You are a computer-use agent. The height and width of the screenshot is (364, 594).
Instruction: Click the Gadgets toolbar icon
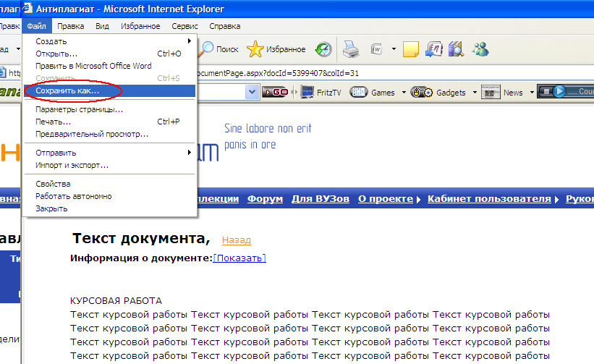(x=422, y=92)
